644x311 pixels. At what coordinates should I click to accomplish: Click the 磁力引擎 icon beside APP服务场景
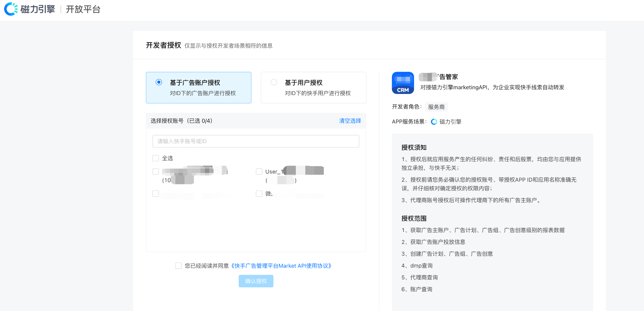pos(434,122)
